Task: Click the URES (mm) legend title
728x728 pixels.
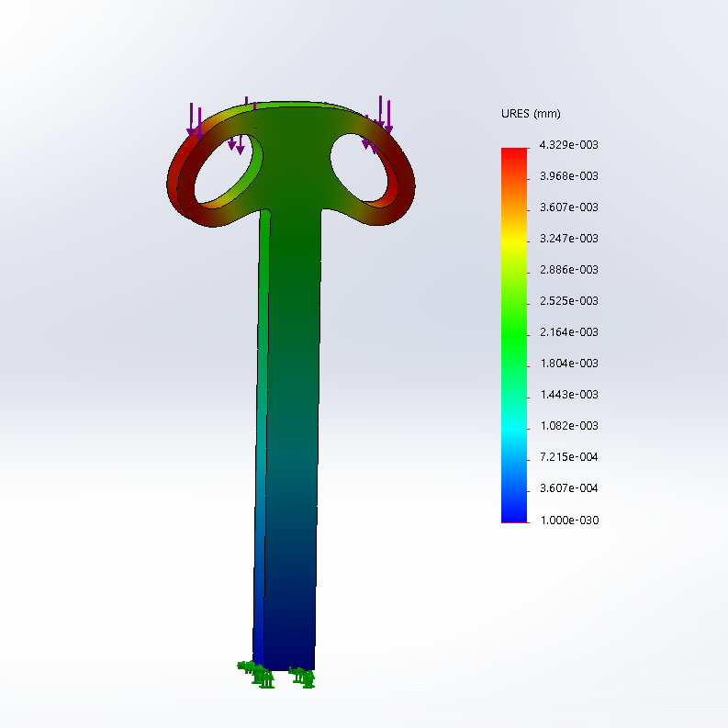Action: click(531, 114)
